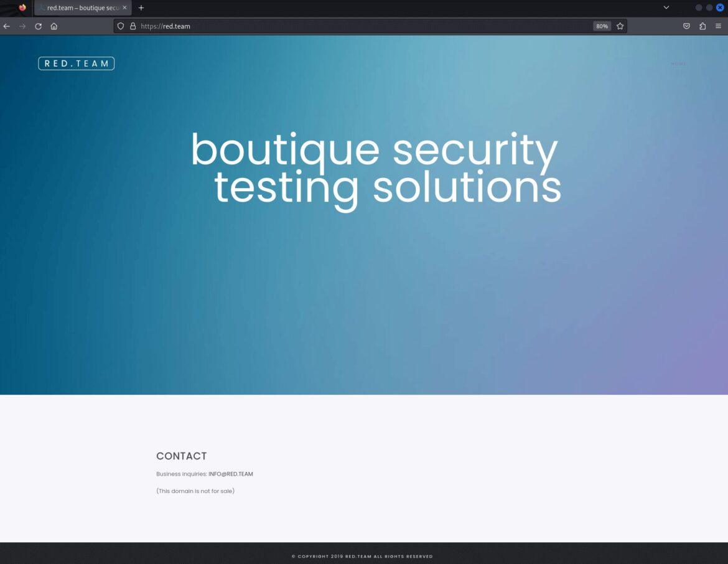This screenshot has width=728, height=564.
Task: Expand the list all tabs dropdown
Action: (666, 7)
